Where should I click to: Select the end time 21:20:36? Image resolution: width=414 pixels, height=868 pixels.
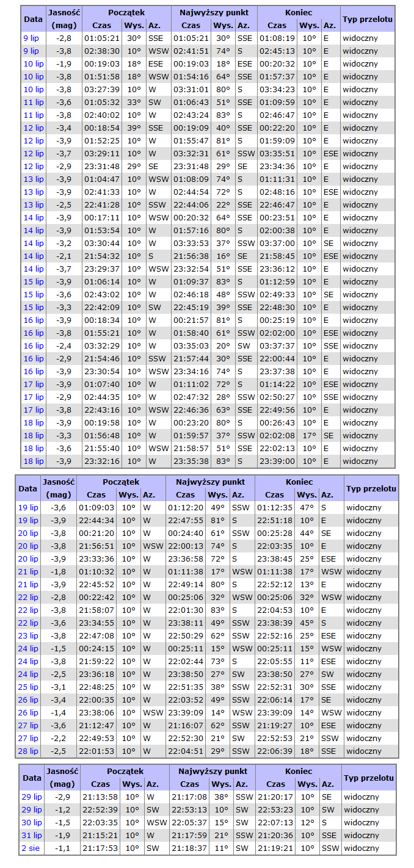276,835
